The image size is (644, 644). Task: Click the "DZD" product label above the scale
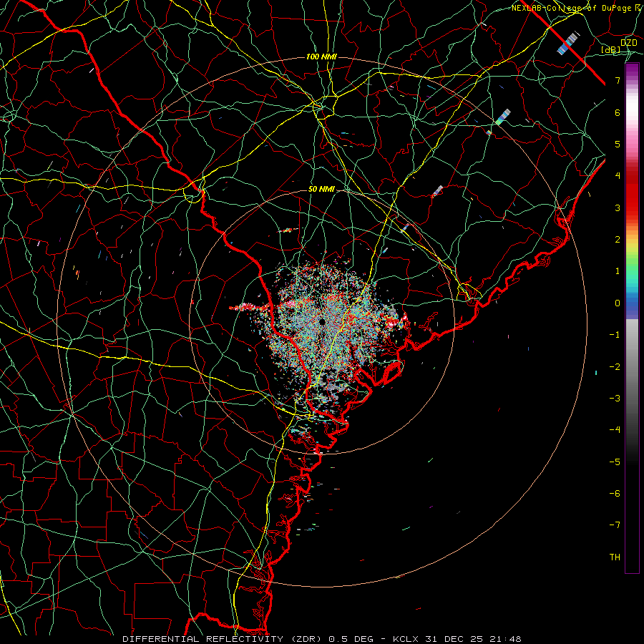[629, 42]
